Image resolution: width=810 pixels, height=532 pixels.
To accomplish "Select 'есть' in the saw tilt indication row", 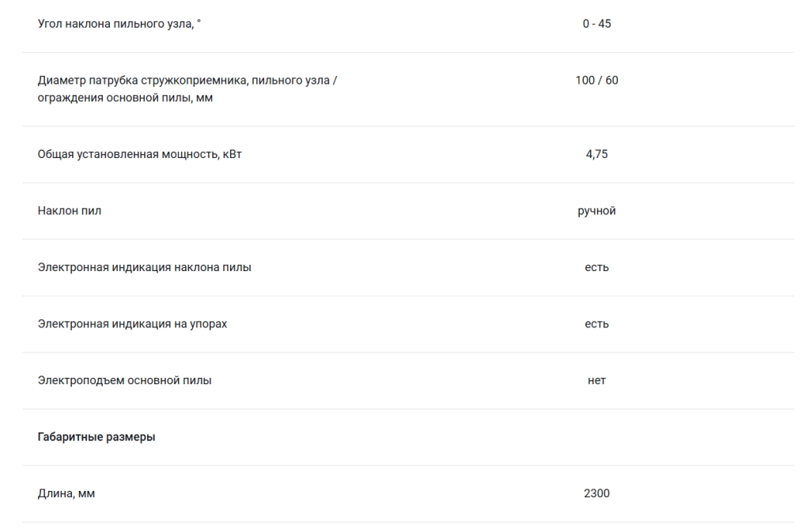I will tap(596, 267).
